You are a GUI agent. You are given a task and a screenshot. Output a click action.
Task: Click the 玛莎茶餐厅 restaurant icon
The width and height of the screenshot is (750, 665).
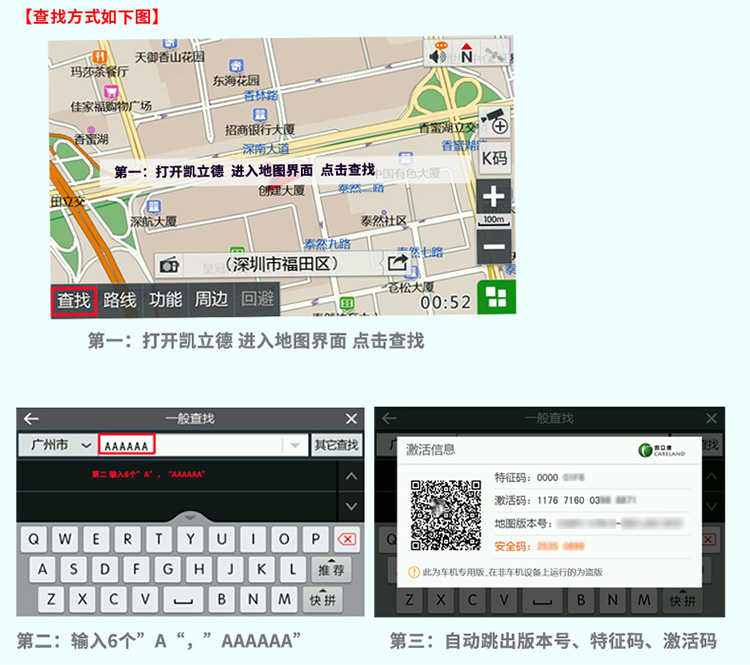click(99, 57)
